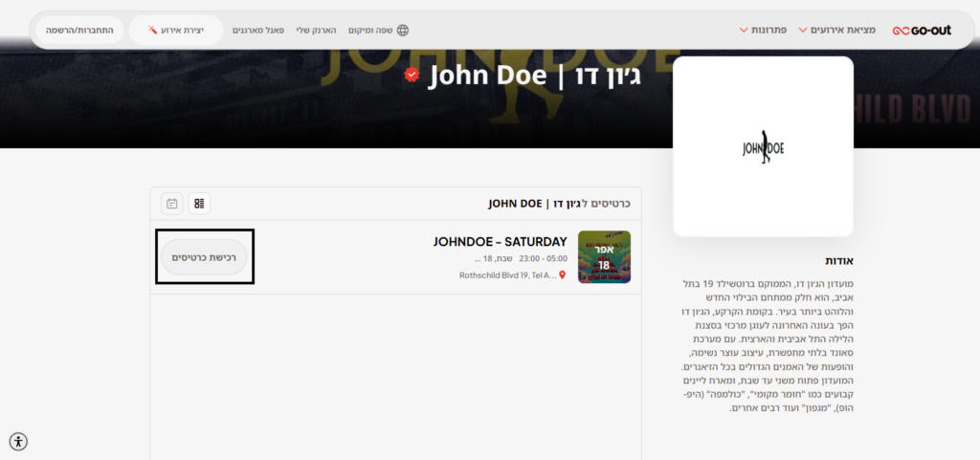This screenshot has width=980, height=460.
Task: Open הארנק שלי in navigation
Action: 316,30
